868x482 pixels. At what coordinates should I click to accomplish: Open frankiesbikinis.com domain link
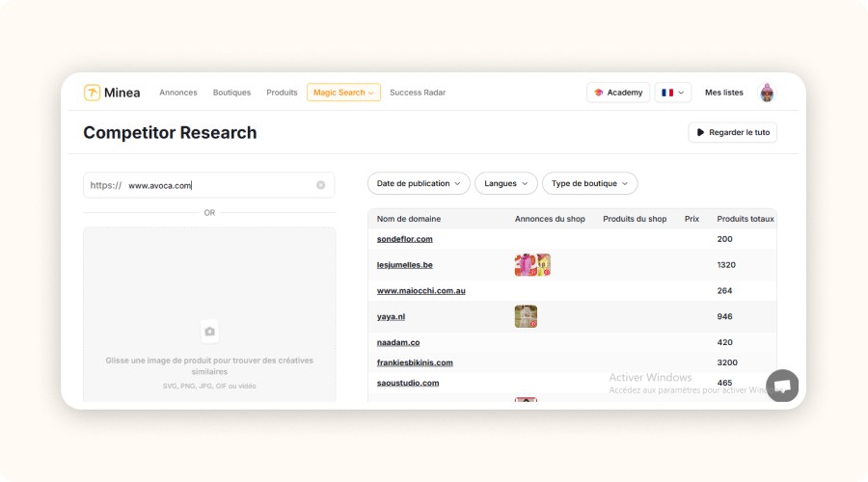(x=415, y=362)
